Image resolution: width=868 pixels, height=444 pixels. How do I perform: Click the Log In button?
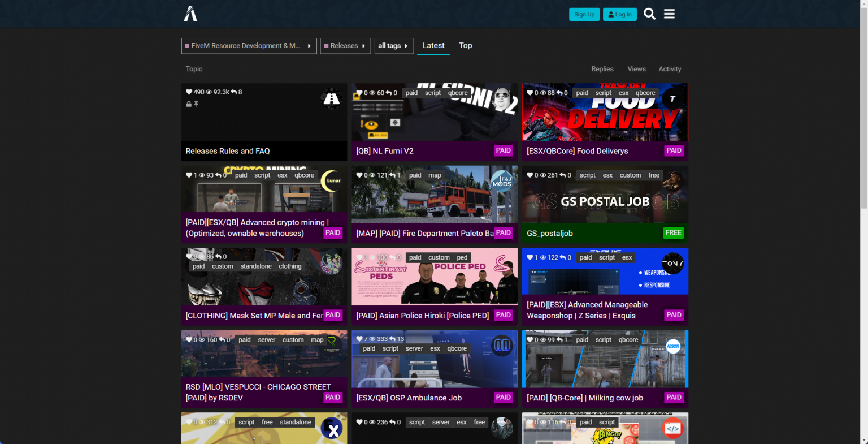[620, 15]
